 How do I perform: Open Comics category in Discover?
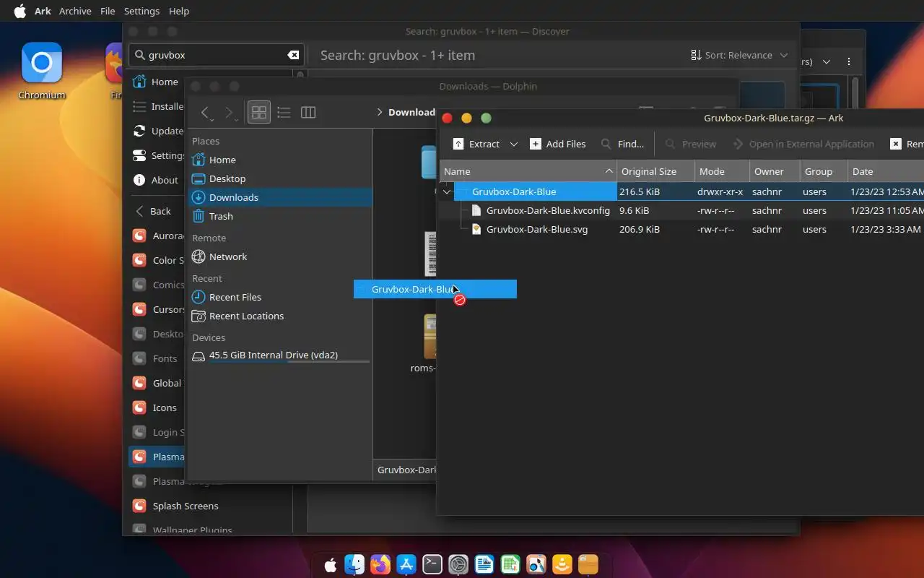point(157,285)
